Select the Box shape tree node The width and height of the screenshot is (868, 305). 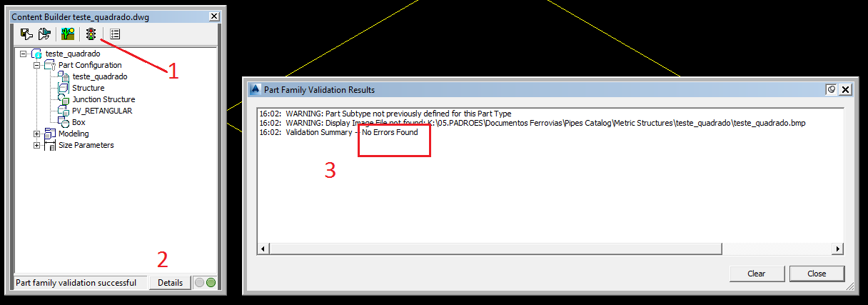tap(79, 122)
